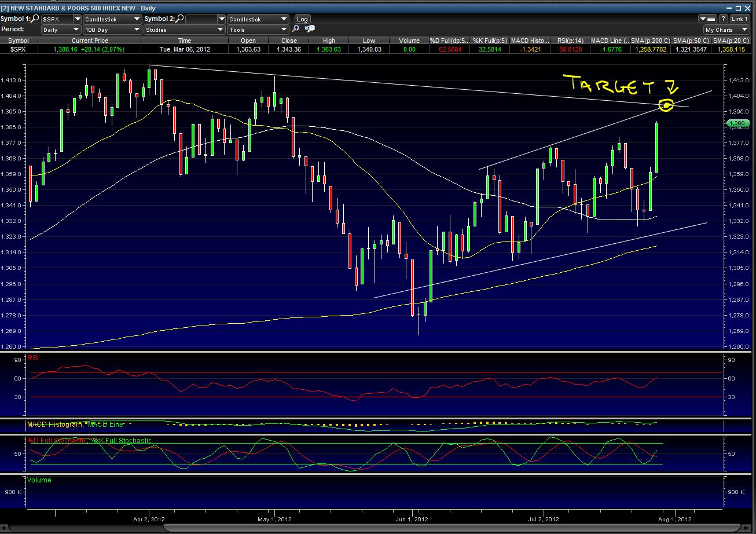756x534 pixels.
Task: Open the Studies dropdown
Action: (x=184, y=30)
